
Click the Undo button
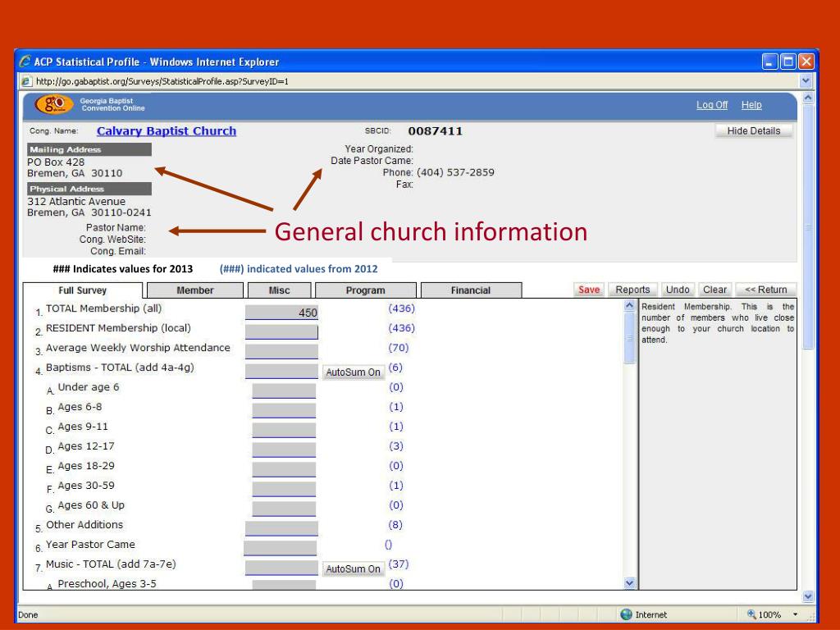pyautogui.click(x=677, y=290)
